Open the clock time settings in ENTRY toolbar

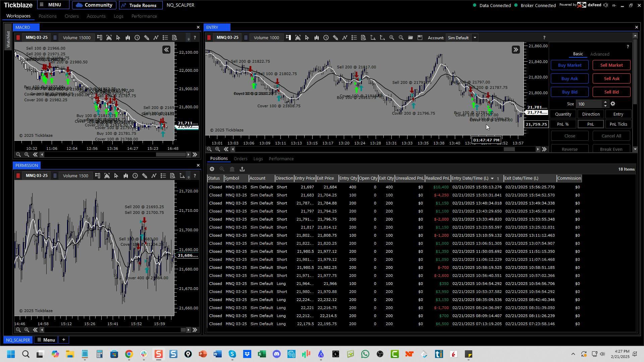pos(326,38)
